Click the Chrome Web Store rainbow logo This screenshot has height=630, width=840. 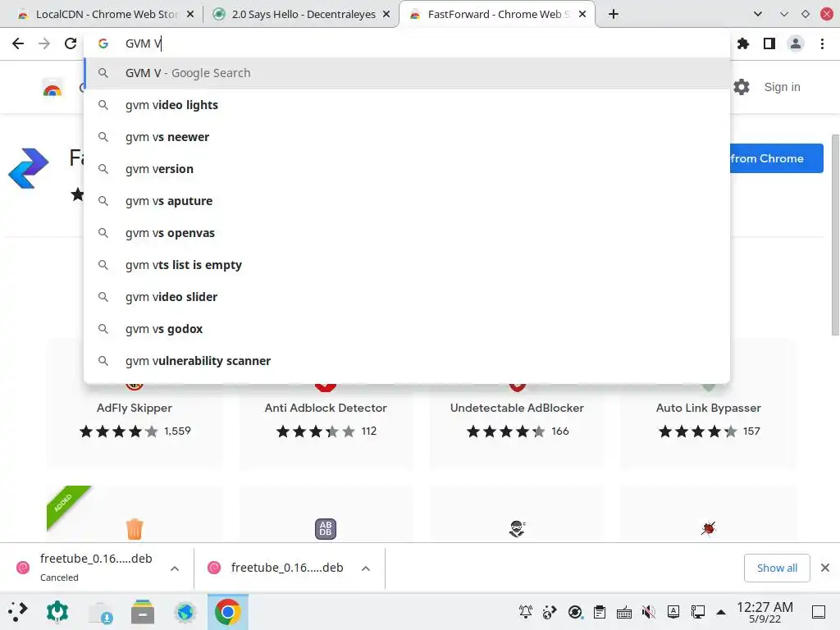[x=52, y=87]
